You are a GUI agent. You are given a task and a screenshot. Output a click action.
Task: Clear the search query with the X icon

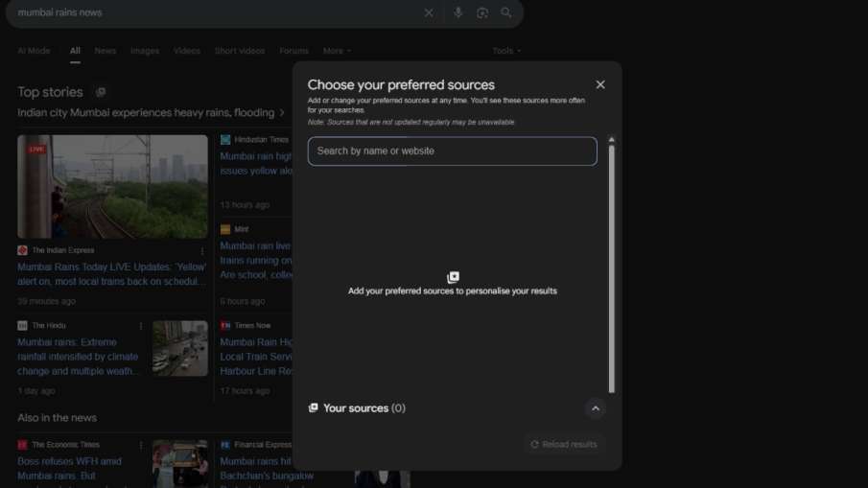[x=429, y=12]
